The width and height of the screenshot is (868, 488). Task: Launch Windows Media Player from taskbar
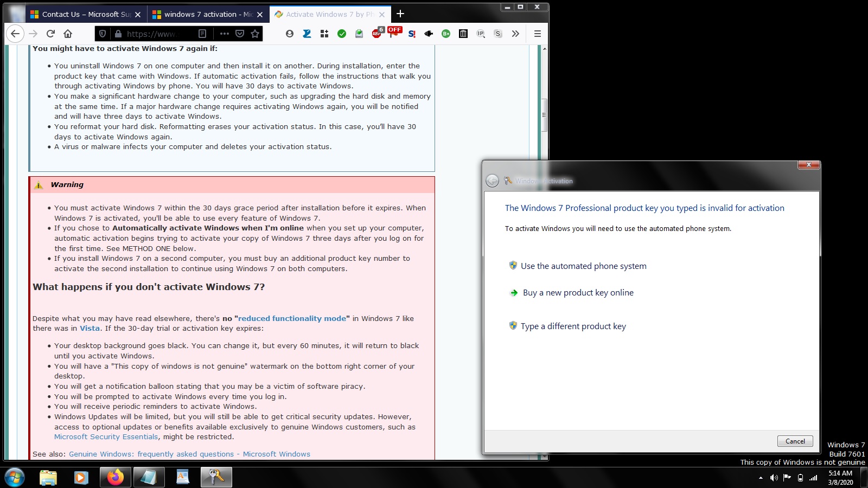pos(81,478)
